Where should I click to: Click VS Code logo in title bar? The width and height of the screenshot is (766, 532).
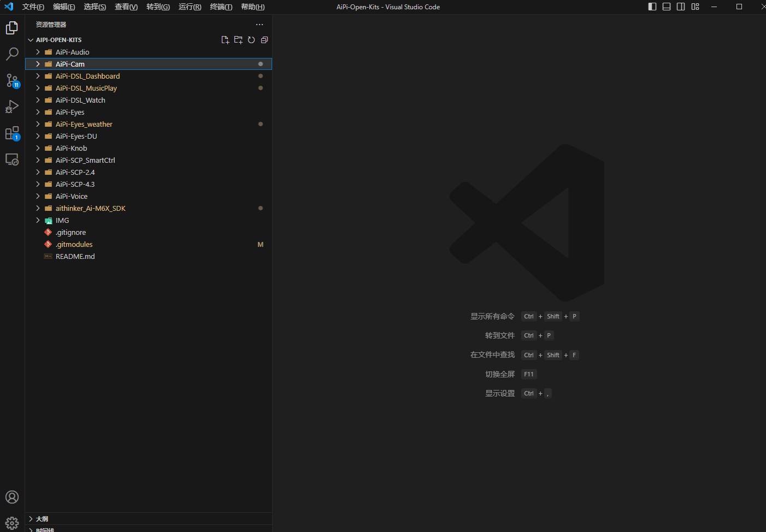[9, 7]
